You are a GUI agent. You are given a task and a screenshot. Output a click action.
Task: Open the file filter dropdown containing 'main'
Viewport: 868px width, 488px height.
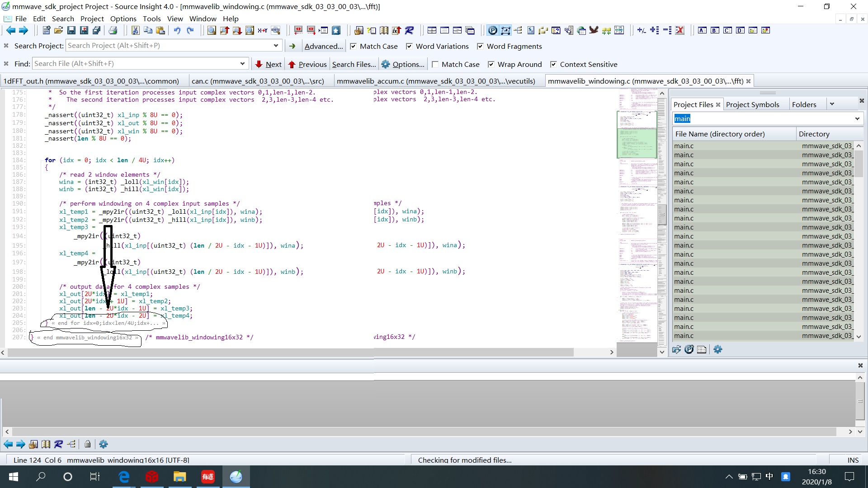click(857, 119)
